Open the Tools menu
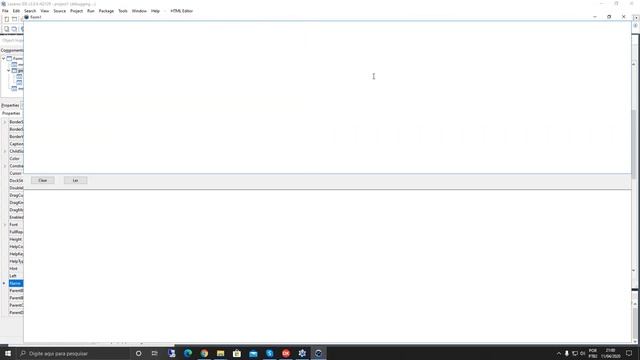Viewport: 640px width, 360px height. (x=123, y=11)
